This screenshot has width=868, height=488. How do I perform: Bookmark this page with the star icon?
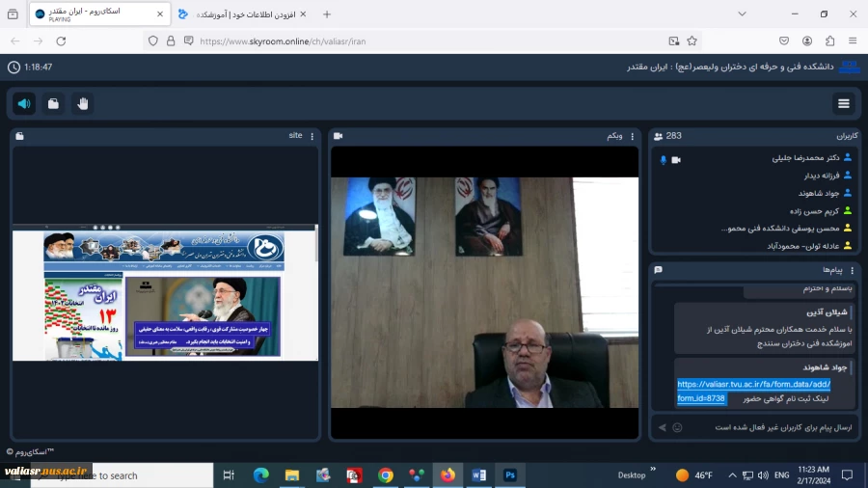tap(692, 41)
